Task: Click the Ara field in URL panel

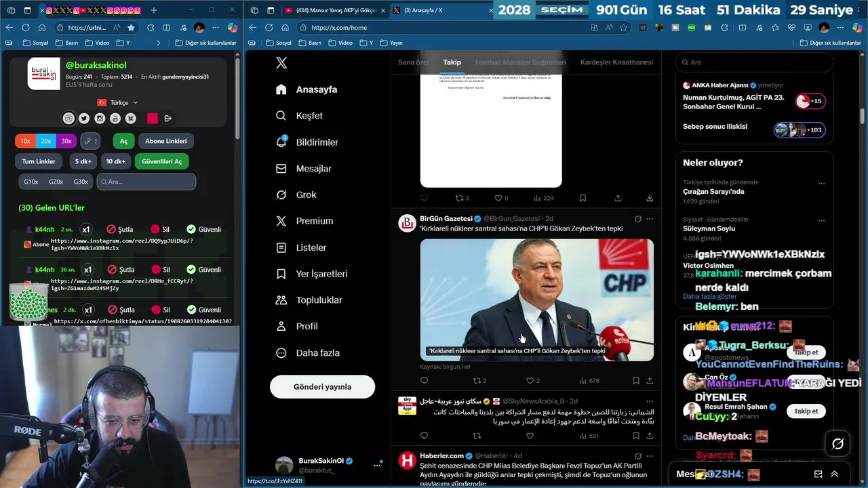Action: 146,182
